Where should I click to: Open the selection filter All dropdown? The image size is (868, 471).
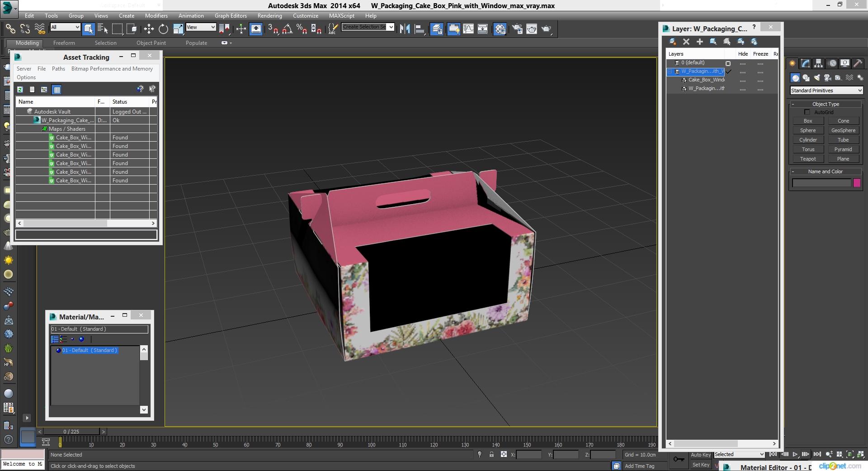(65, 27)
